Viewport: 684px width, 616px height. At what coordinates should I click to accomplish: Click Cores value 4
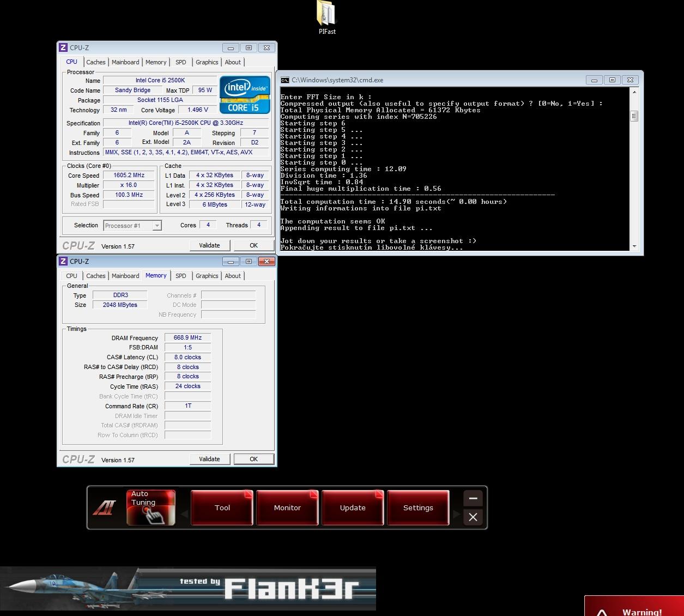[208, 225]
